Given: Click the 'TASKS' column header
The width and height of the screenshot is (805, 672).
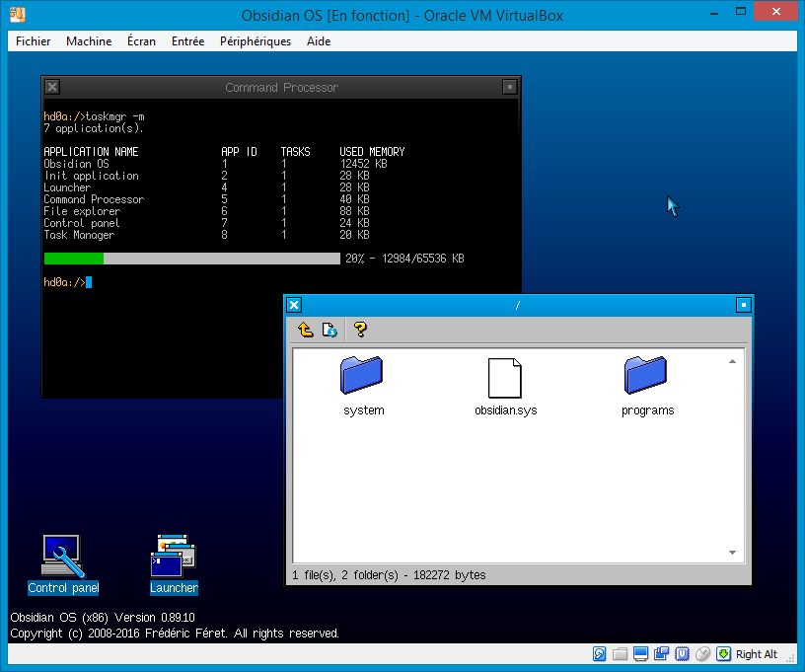Looking at the screenshot, I should pyautogui.click(x=295, y=152).
